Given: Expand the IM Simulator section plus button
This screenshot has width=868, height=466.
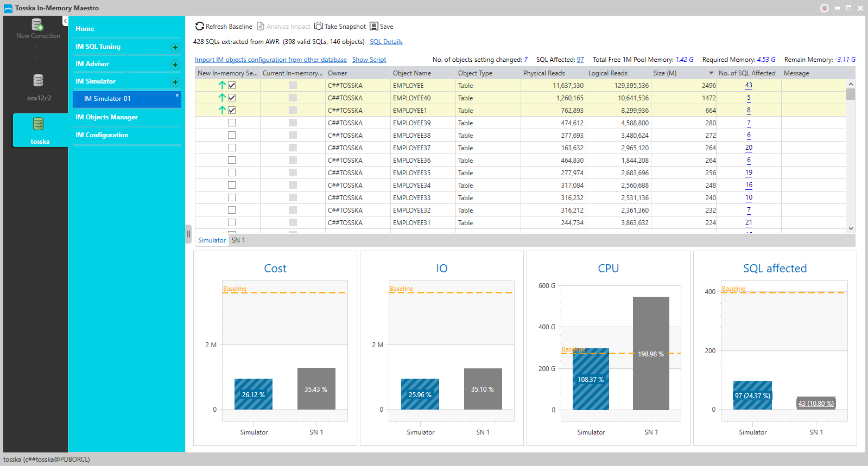Looking at the screenshot, I should pyautogui.click(x=175, y=82).
